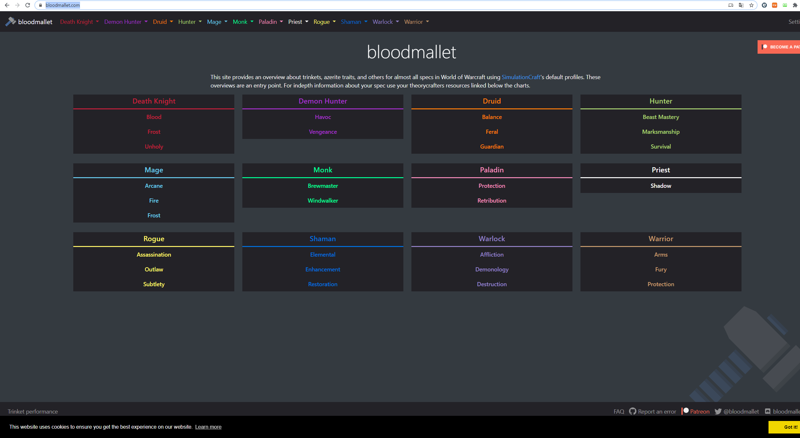Click the SimulationCraft link
The height and width of the screenshot is (438, 800).
coord(521,77)
